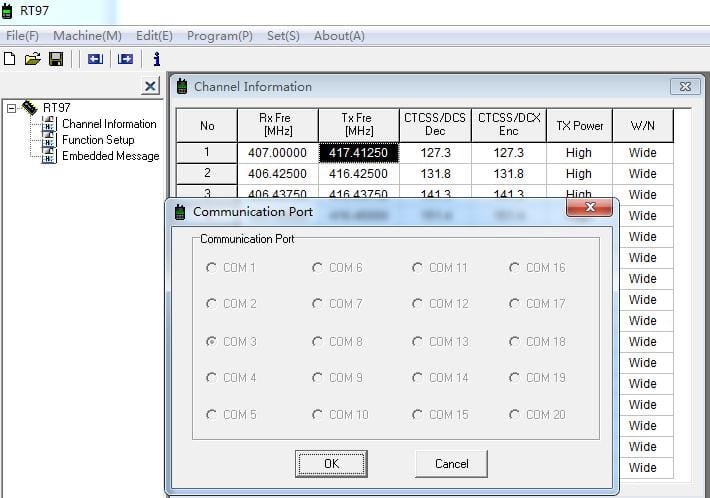Screen dimensions: 710x498
Task: Open the Program(P) menu
Action: tap(219, 36)
